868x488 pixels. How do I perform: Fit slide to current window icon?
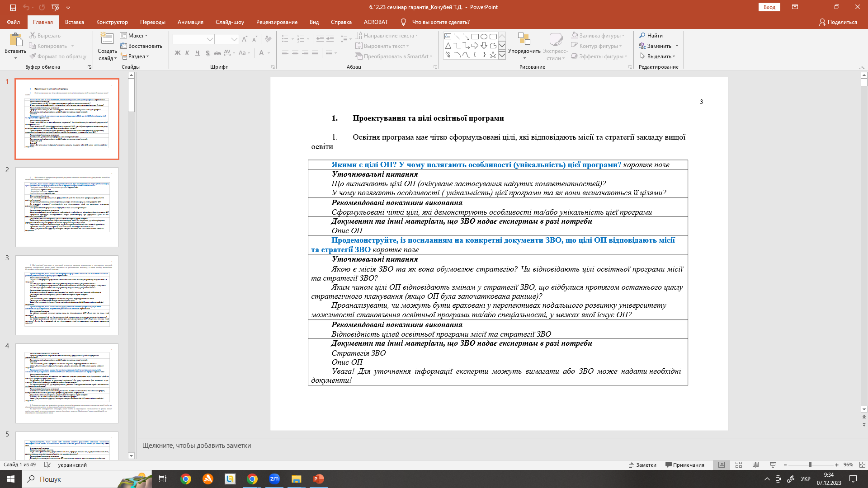pyautogui.click(x=862, y=465)
